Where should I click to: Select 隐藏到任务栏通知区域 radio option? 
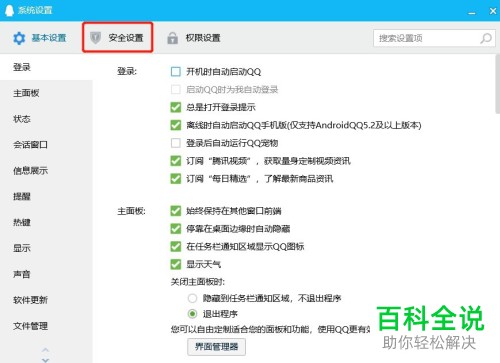[x=192, y=298]
